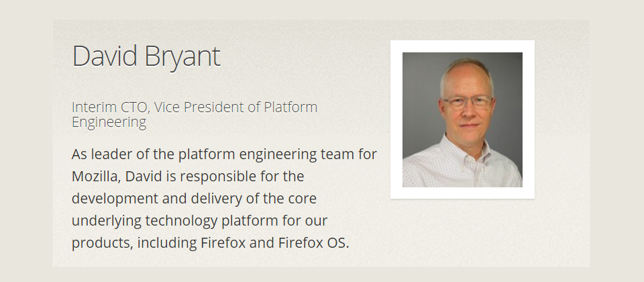Image resolution: width=644 pixels, height=282 pixels.
Task: Click the word "Engineering" under the job title
Action: click(x=109, y=122)
